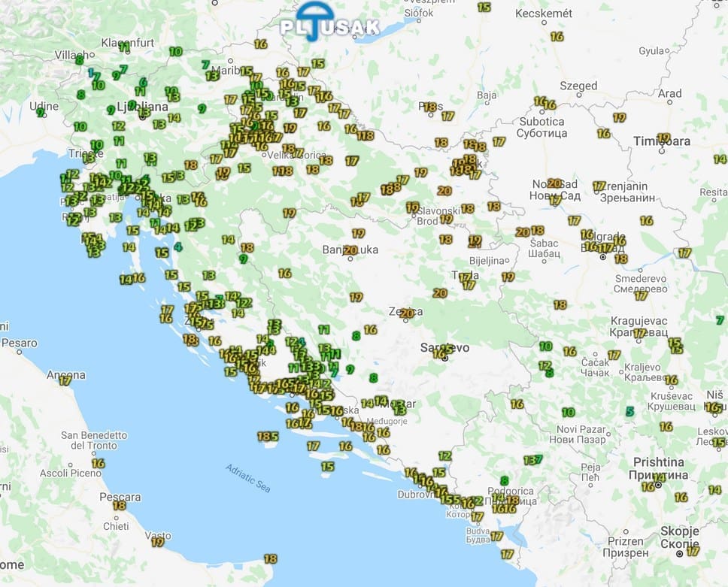Click the green 8 marker north of Podgorica
728x587 pixels.
(x=504, y=480)
